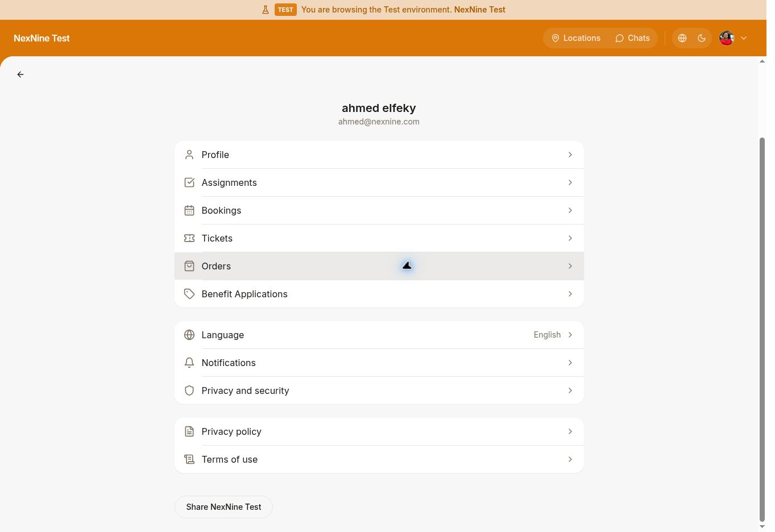Open the Benefit Applications menu item
Screen dimensions: 775x532
(379, 294)
